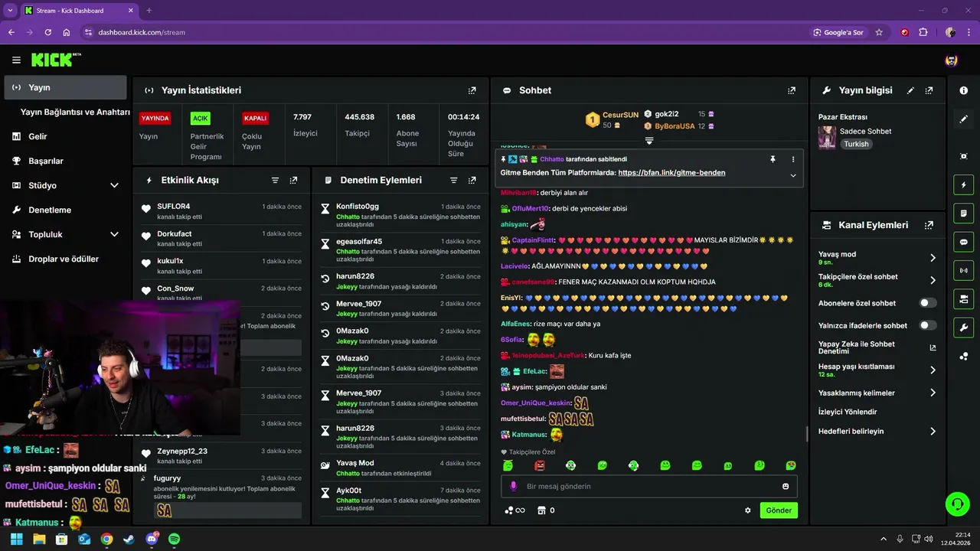
Task: Open Yavaş mod settings chevron
Action: [933, 258]
